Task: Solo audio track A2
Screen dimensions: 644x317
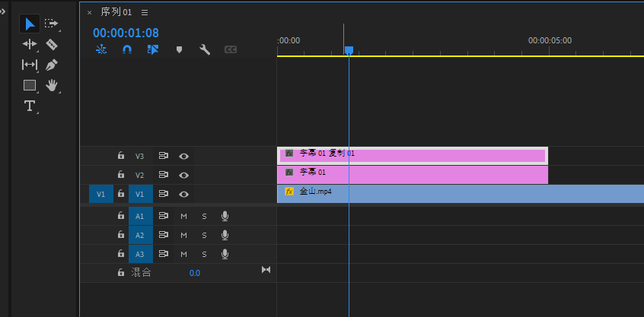Action: pyautogui.click(x=204, y=235)
